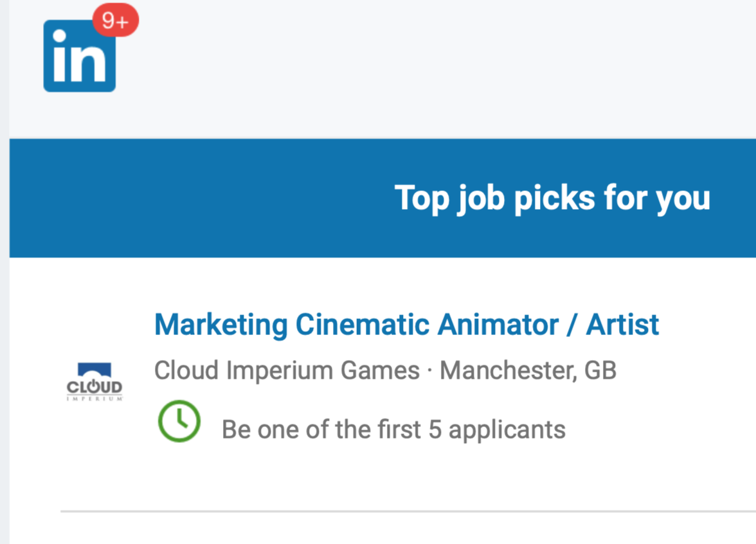Click the empty left side of the blue banner
Screen dimensions: 756x544
193,198
